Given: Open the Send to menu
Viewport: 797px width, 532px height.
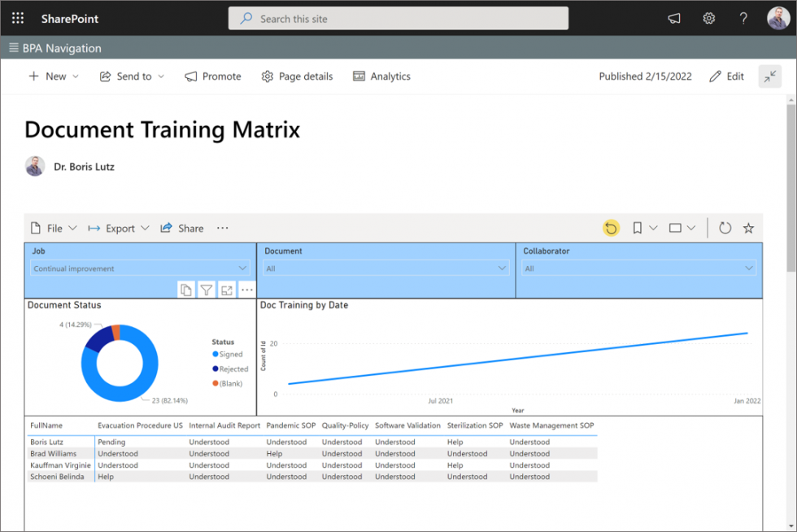Looking at the screenshot, I should 132,76.
